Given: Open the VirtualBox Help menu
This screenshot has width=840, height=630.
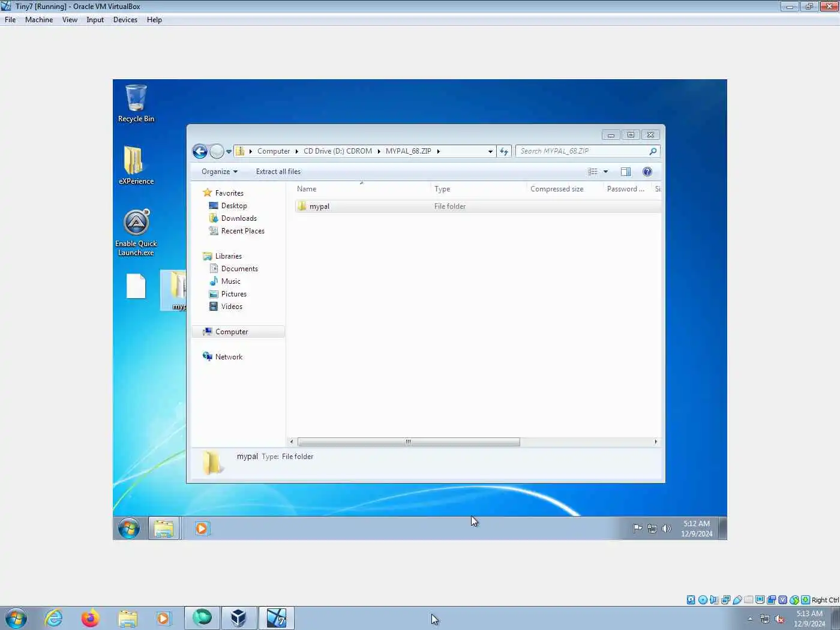Looking at the screenshot, I should (x=154, y=20).
